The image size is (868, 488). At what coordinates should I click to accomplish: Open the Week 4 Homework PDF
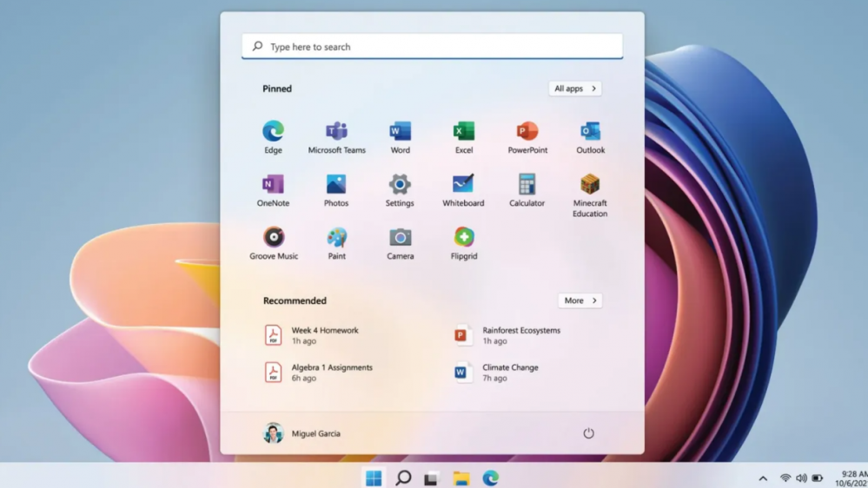(x=311, y=335)
